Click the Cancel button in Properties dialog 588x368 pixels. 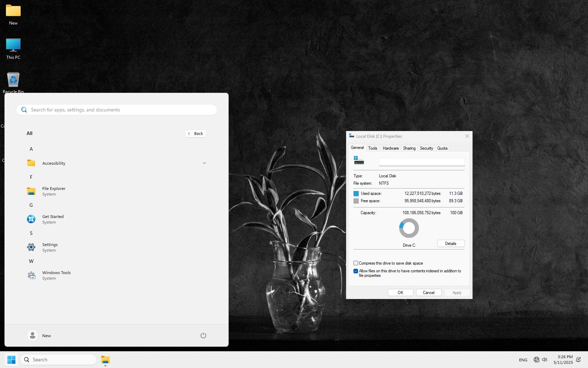[x=428, y=293]
